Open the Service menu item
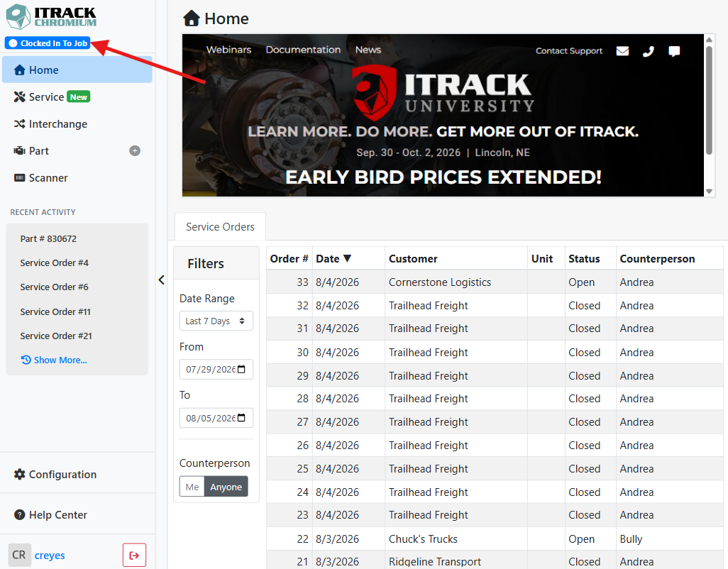Screen dimensions: 728x569 click(46, 97)
